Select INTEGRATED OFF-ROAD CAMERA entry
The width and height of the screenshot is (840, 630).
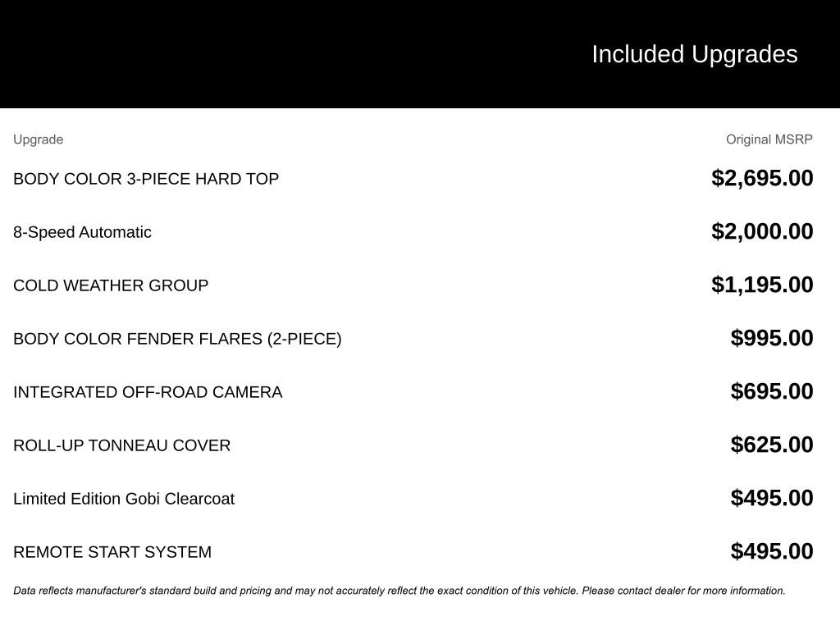[x=148, y=392]
